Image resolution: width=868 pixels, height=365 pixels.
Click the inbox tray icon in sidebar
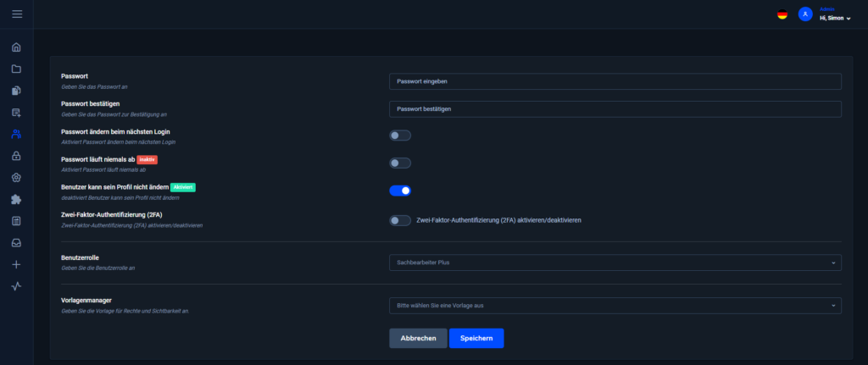[x=16, y=243]
